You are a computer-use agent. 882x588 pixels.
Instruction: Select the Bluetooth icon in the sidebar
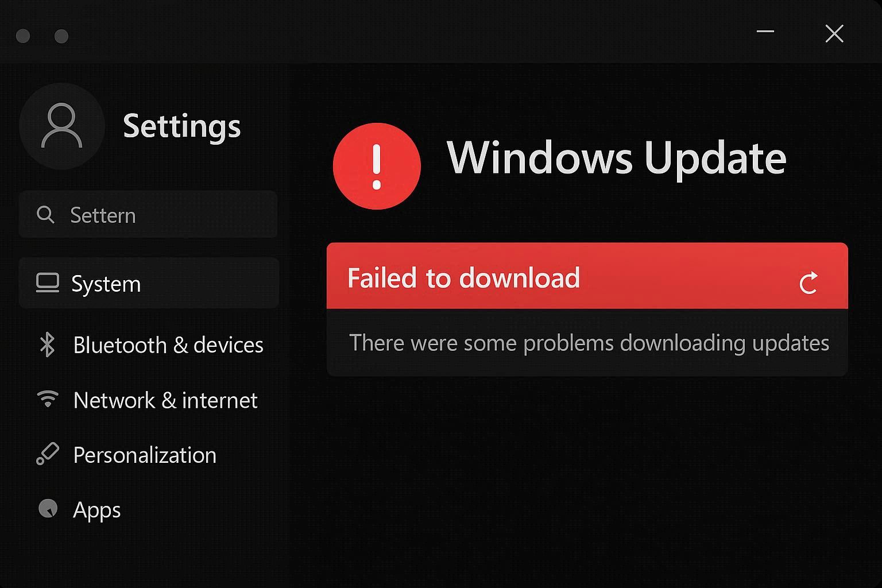tap(48, 345)
